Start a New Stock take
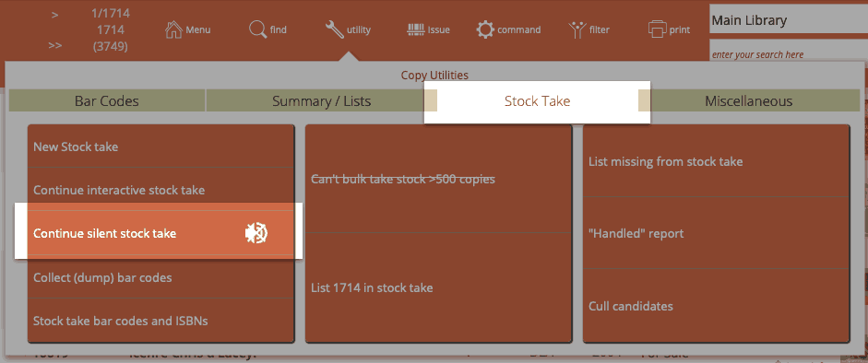 (161, 146)
